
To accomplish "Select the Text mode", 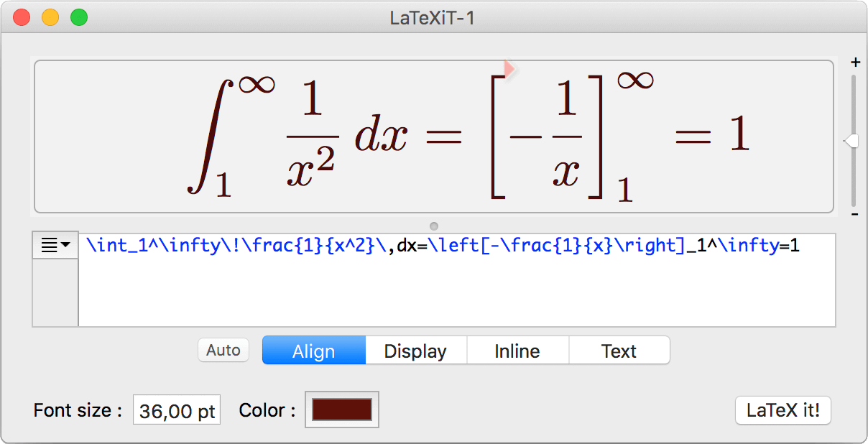I will click(x=619, y=351).
